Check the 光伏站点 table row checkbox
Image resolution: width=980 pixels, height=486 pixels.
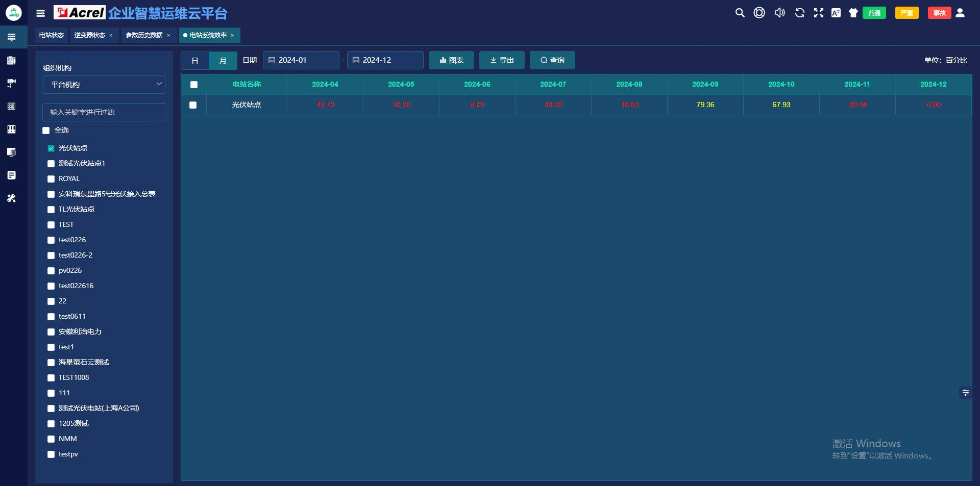(x=193, y=105)
